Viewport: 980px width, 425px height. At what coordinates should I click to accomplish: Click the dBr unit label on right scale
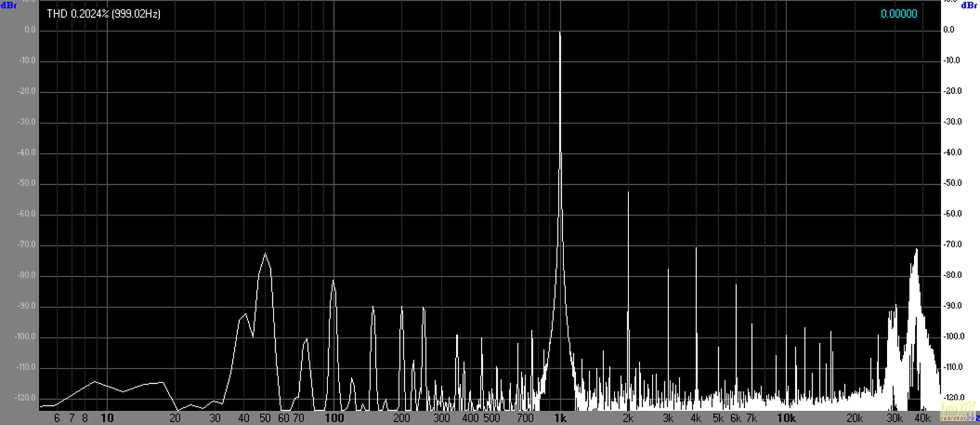(969, 6)
